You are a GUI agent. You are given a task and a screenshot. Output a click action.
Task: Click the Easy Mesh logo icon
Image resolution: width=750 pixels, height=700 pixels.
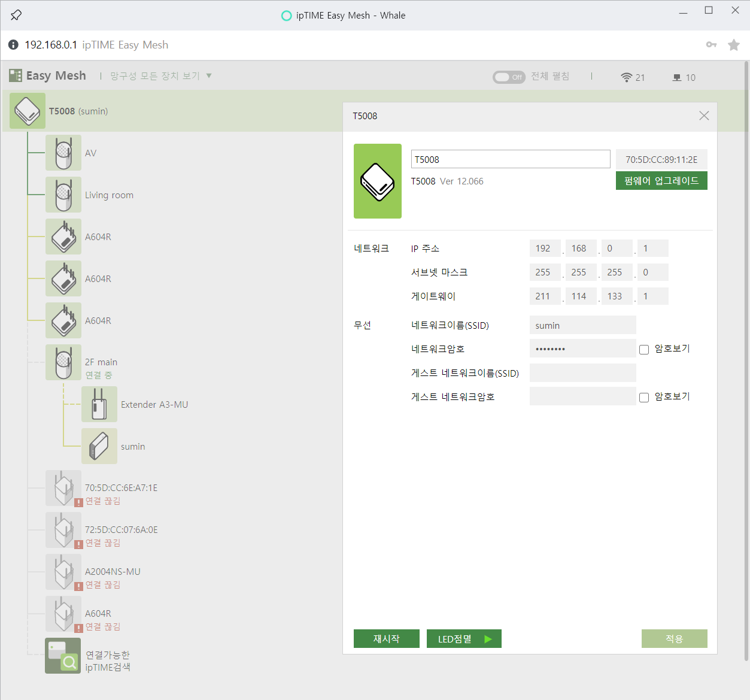pyautogui.click(x=16, y=75)
